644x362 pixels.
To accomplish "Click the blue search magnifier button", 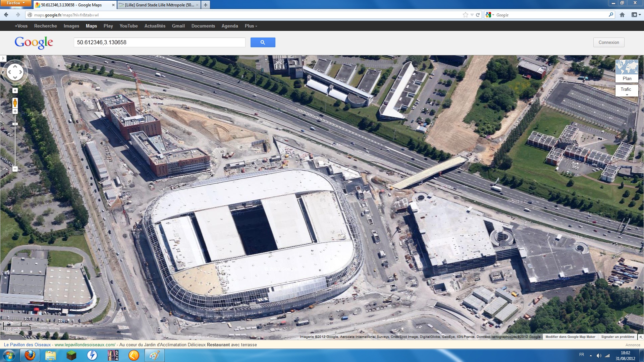I will pyautogui.click(x=263, y=42).
